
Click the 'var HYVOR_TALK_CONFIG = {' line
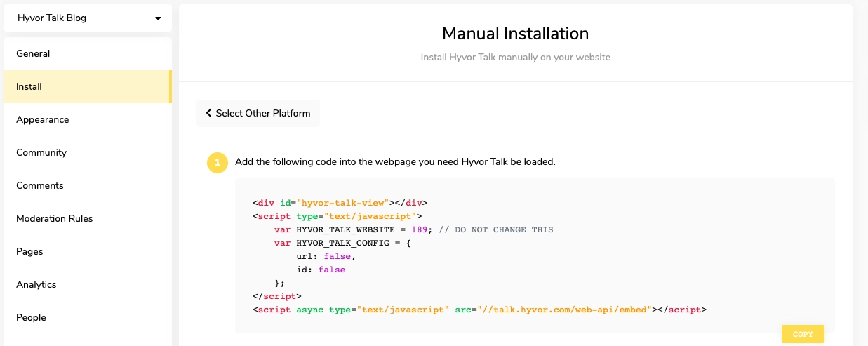click(342, 243)
